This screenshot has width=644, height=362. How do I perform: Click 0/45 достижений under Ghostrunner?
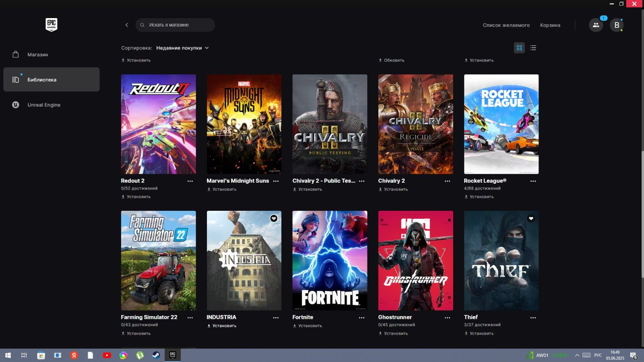pyautogui.click(x=396, y=325)
